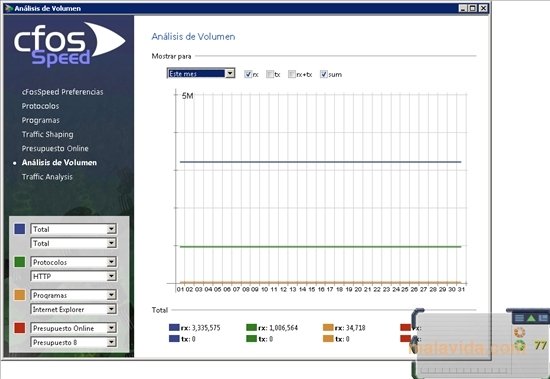The height and width of the screenshot is (379, 550).
Task: Open the Traffic Analysis sidebar page
Action: pyautogui.click(x=47, y=177)
